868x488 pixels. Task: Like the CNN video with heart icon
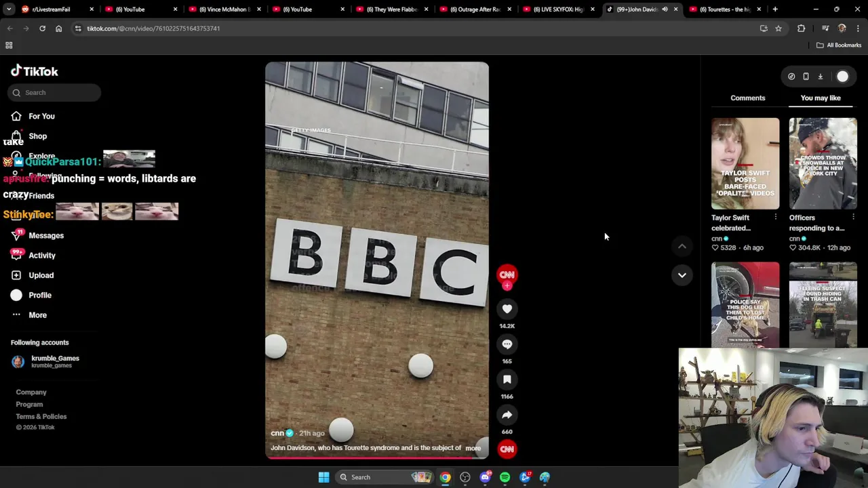pyautogui.click(x=507, y=309)
